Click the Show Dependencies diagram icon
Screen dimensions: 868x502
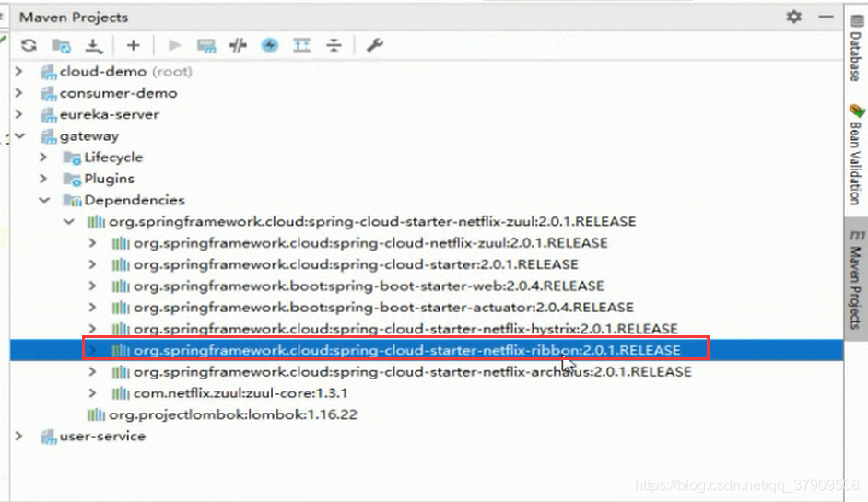pyautogui.click(x=301, y=45)
